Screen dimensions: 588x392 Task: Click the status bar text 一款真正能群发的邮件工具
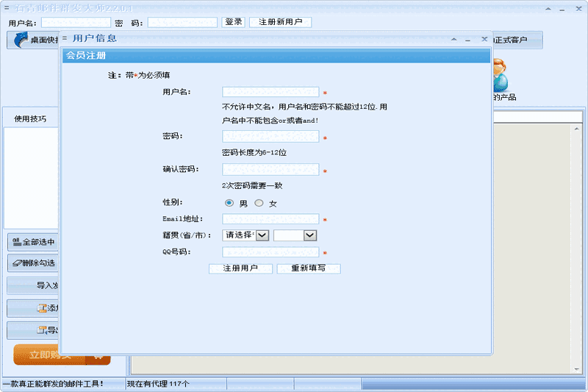pyautogui.click(x=53, y=384)
